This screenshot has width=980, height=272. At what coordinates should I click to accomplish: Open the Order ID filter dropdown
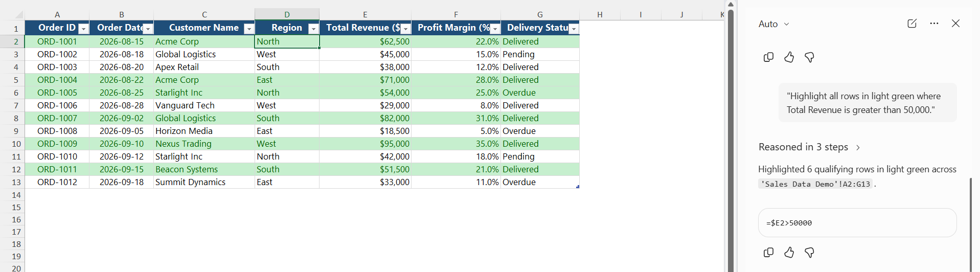tap(83, 29)
